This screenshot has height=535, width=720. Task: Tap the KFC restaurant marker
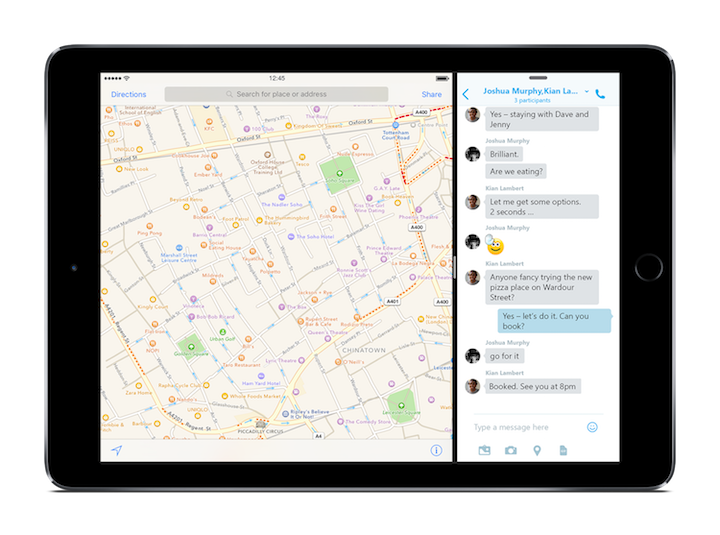209,122
